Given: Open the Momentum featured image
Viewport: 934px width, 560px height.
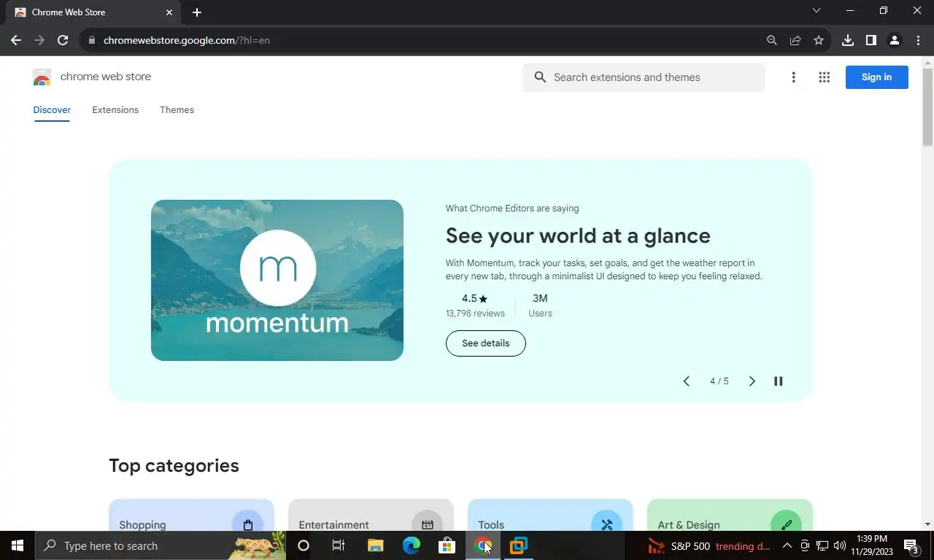Looking at the screenshot, I should (x=277, y=280).
